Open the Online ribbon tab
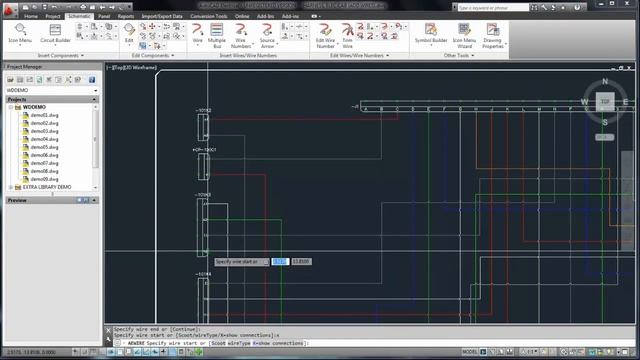 pos(242,16)
